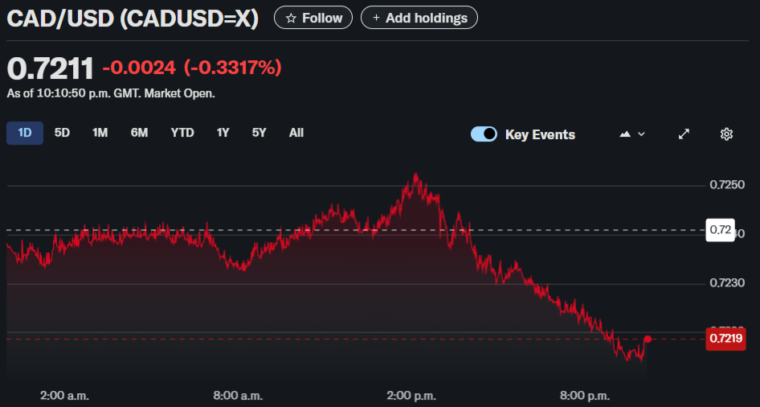The height and width of the screenshot is (407, 760).
Task: Click the plus icon in Add holdings
Action: pos(376,18)
